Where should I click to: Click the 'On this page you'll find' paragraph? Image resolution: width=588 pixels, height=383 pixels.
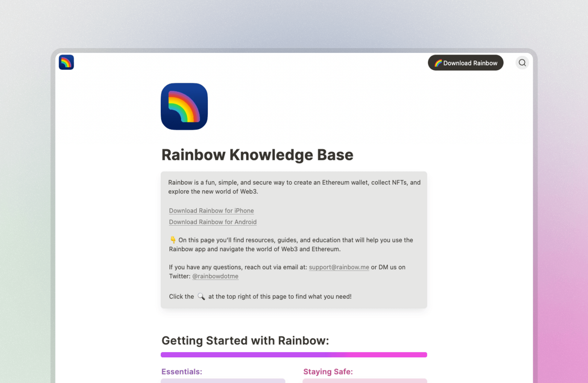click(x=291, y=245)
